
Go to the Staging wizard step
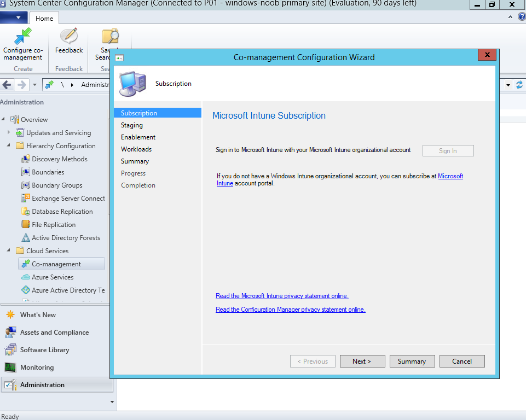(132, 125)
